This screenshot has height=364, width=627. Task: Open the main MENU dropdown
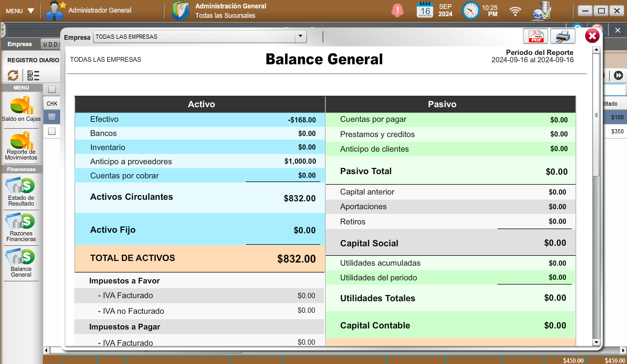pyautogui.click(x=20, y=10)
